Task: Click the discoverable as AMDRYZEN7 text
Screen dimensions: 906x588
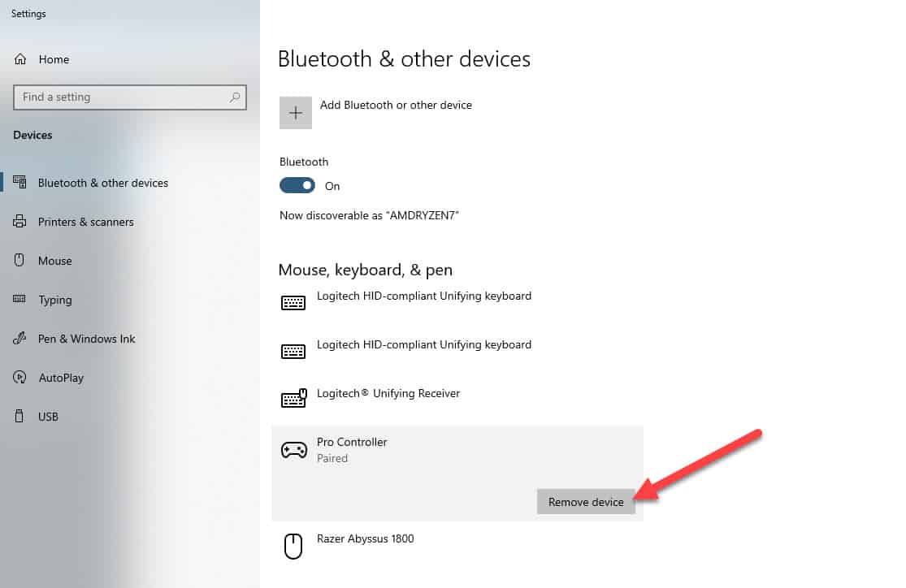Action: (x=369, y=215)
